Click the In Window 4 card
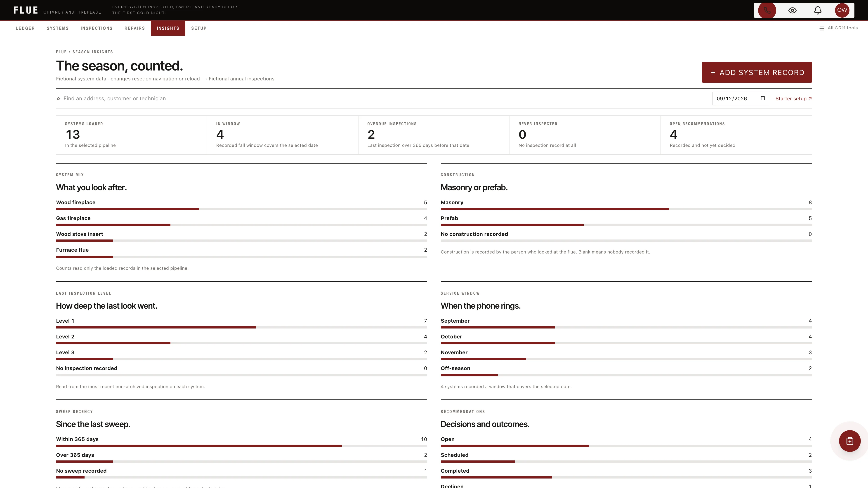 click(x=282, y=135)
